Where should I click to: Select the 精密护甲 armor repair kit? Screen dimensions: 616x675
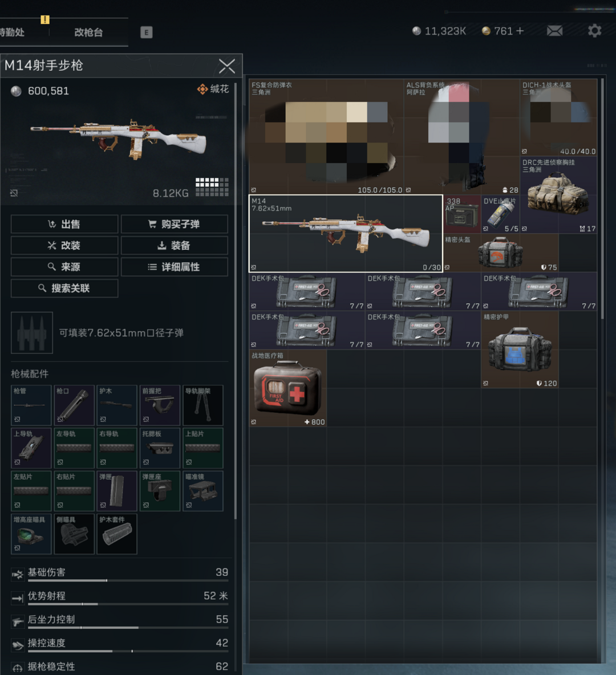520,349
